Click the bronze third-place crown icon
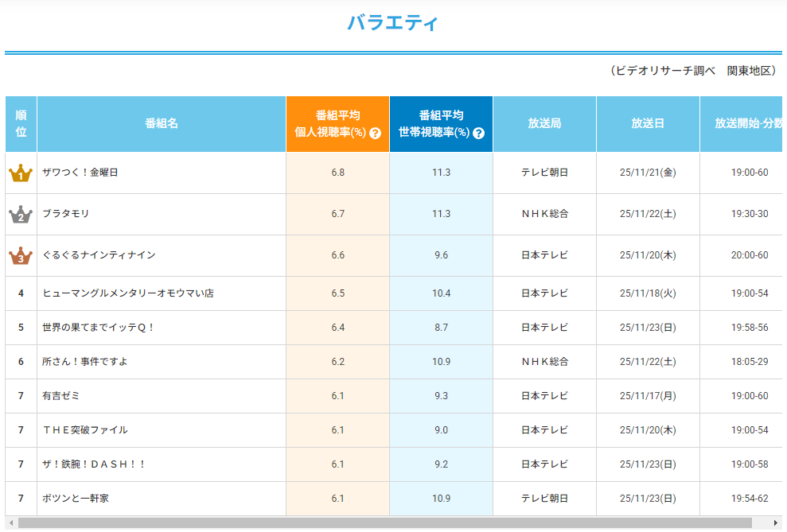 (21, 256)
